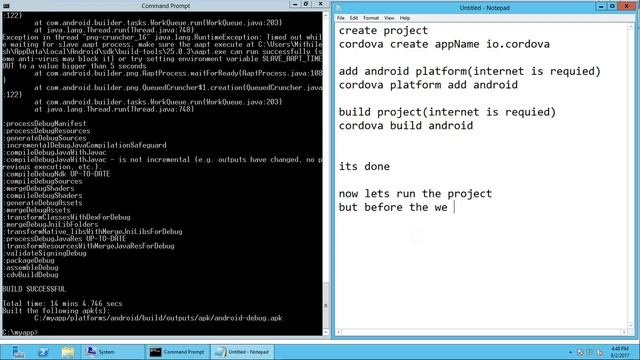Viewport: 640px width, 360px height.
Task: Click the C:\myapp> prompt line
Action: pos(20,332)
